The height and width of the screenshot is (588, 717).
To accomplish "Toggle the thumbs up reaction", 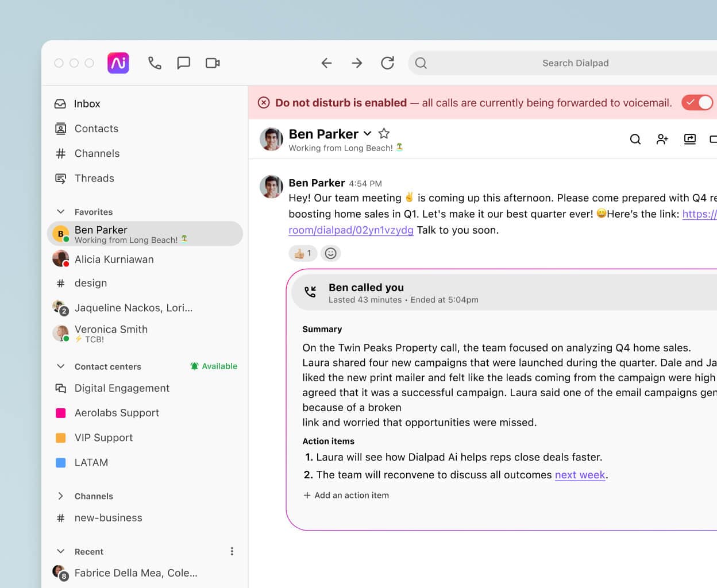I will (x=302, y=253).
